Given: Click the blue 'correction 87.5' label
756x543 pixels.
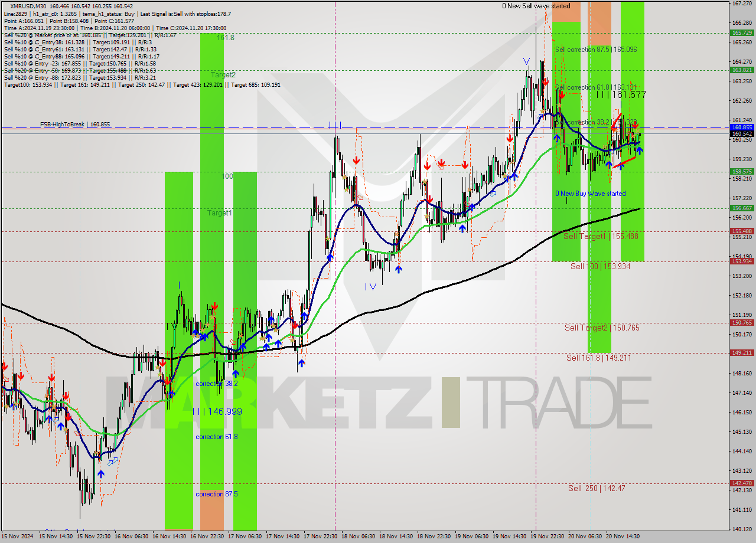Looking at the screenshot, I should coord(217,494).
